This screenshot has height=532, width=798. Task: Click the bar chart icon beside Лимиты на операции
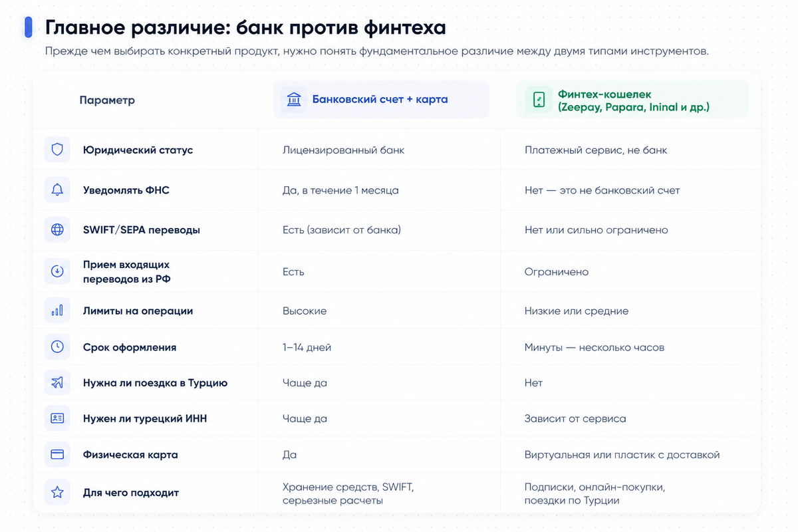pos(57,311)
